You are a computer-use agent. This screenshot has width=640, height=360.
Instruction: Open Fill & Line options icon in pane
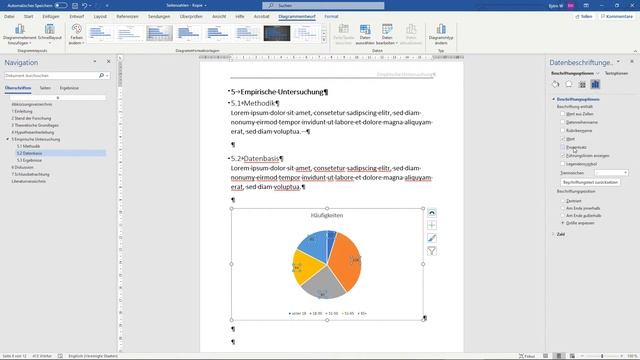(556, 84)
